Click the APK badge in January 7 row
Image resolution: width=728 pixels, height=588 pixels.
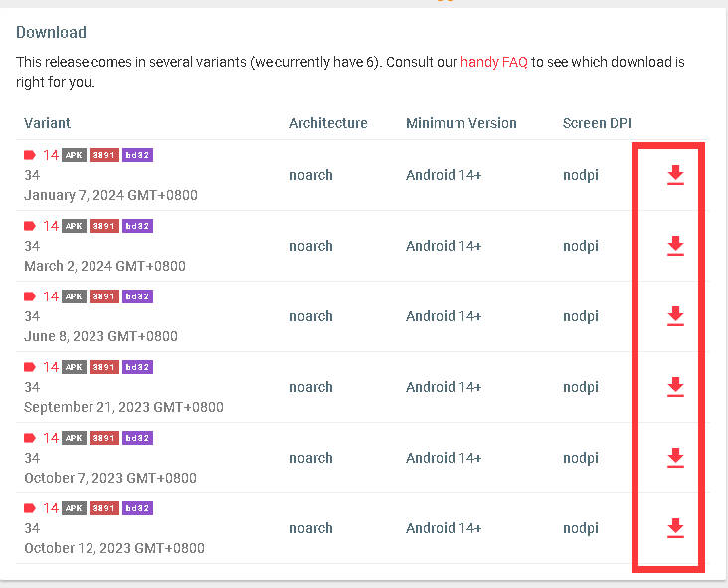[x=74, y=155]
